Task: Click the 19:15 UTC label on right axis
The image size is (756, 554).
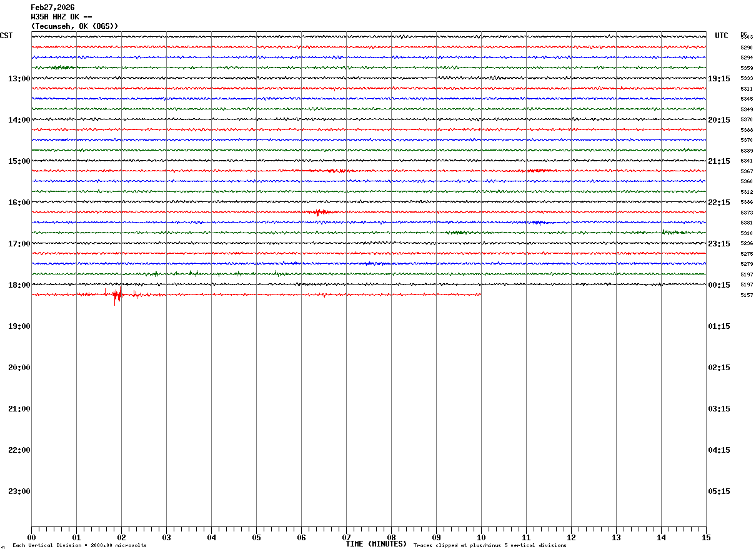Action: click(719, 79)
